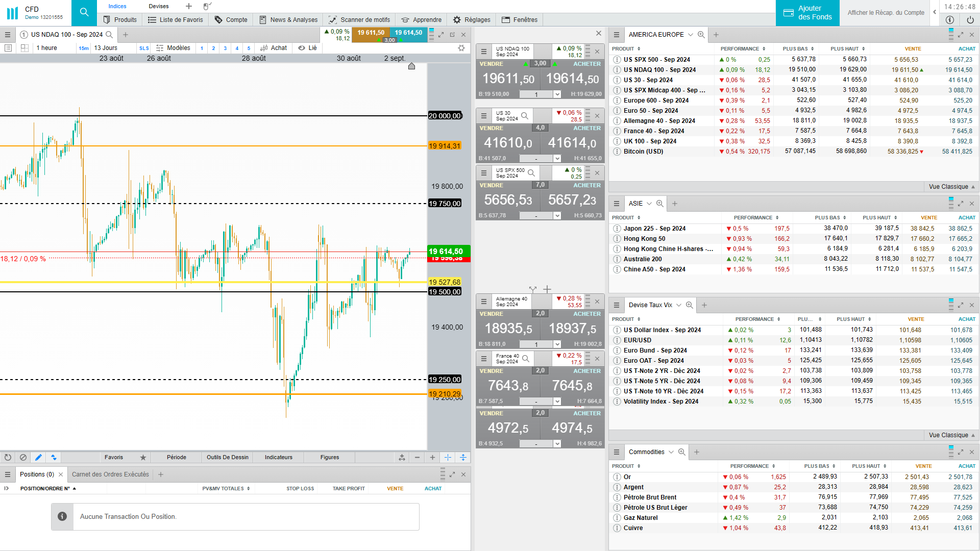Open the Commodities list dropdown

tap(671, 452)
